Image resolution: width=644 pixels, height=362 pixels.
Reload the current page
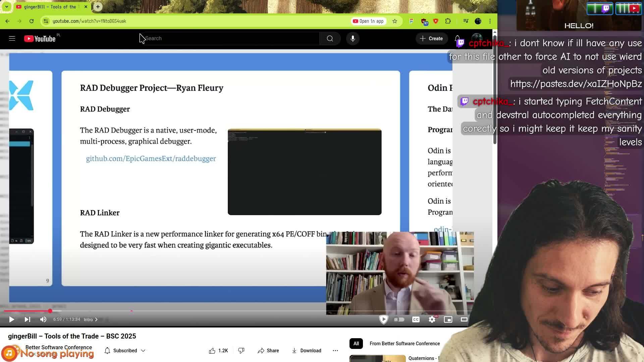[31, 21]
